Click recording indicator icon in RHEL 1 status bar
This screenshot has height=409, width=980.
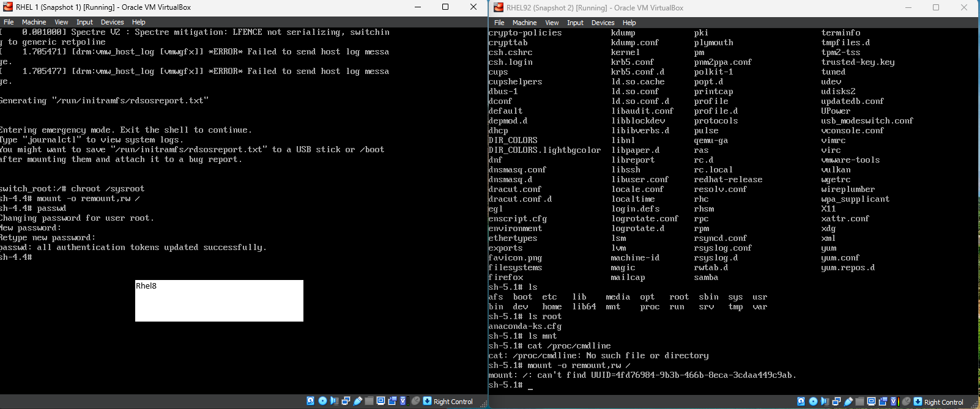coord(392,400)
